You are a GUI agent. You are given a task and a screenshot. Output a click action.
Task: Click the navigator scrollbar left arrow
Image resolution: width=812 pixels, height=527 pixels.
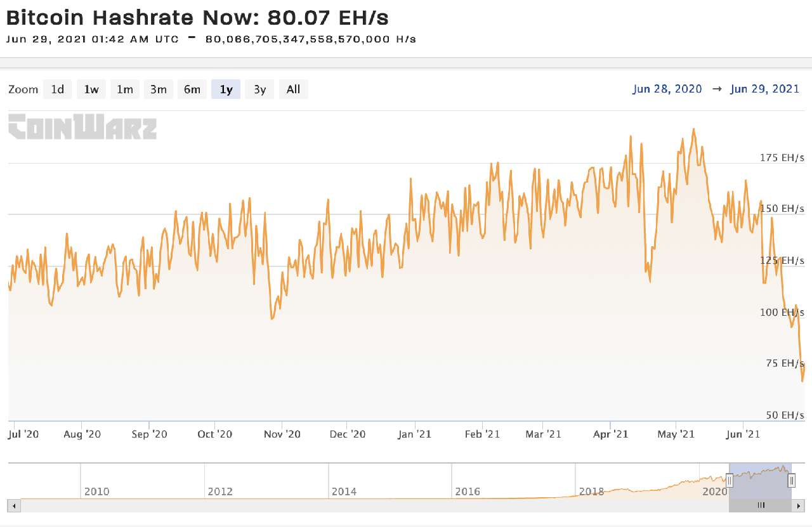(14, 505)
